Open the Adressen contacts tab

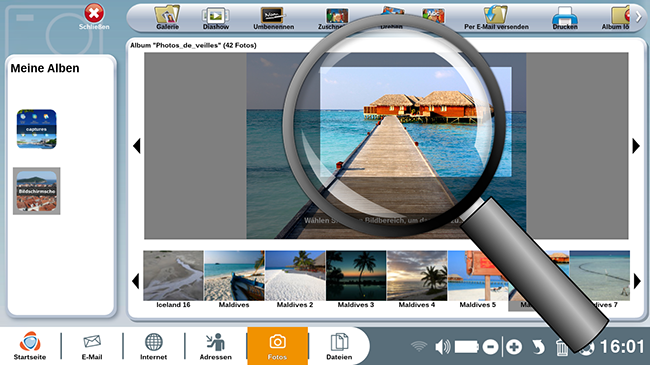coord(216,346)
